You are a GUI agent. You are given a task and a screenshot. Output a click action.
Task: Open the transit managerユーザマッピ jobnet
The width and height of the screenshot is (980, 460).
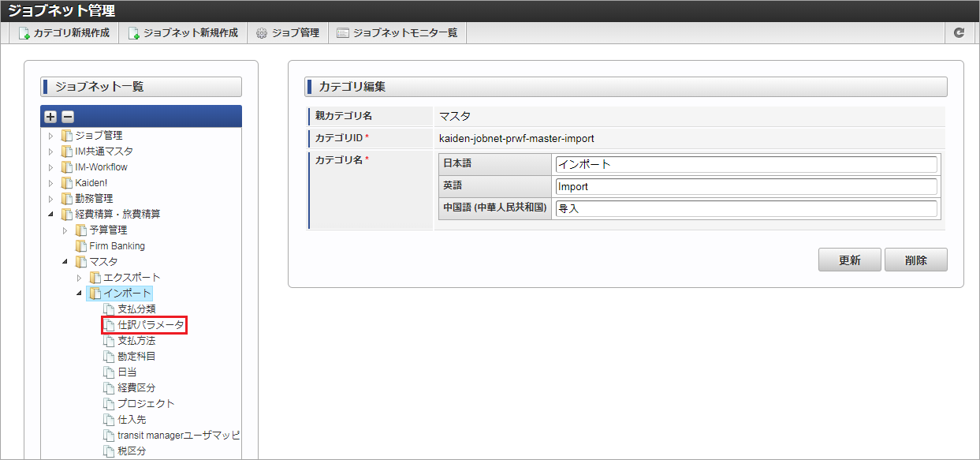[178, 436]
